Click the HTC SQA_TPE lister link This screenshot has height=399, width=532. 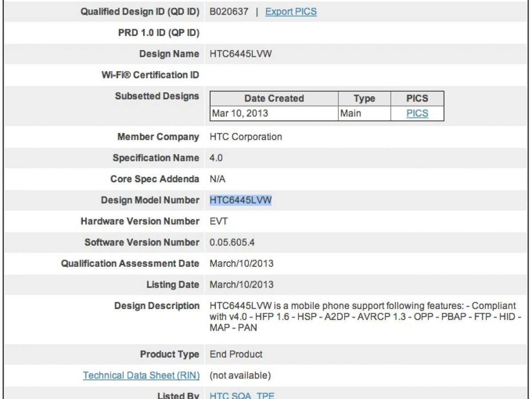(242, 395)
